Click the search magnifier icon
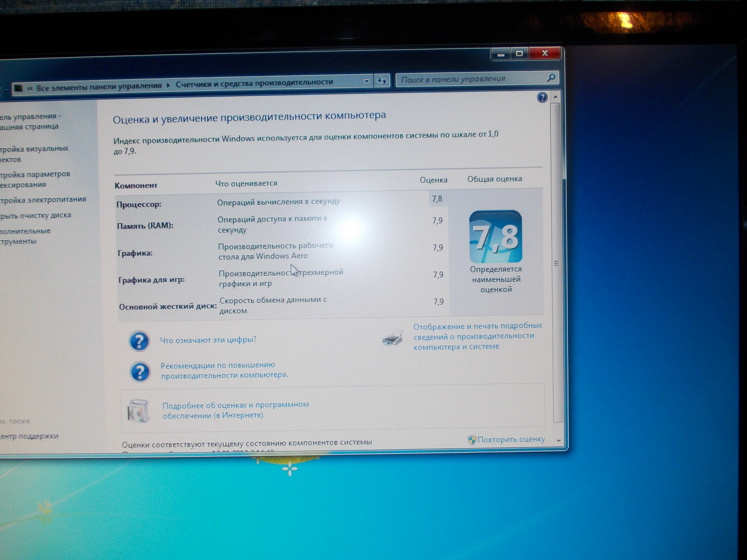 tap(551, 78)
